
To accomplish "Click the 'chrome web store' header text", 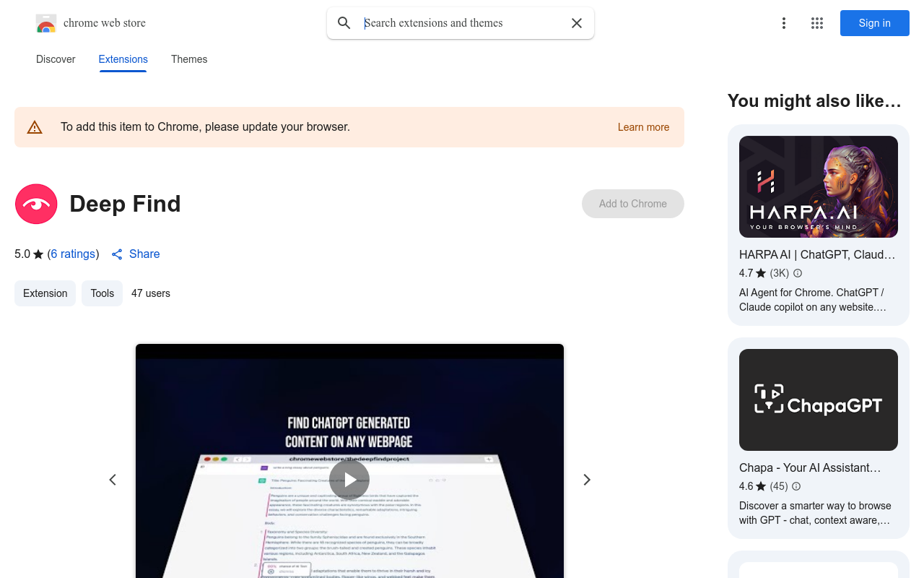I will [105, 23].
